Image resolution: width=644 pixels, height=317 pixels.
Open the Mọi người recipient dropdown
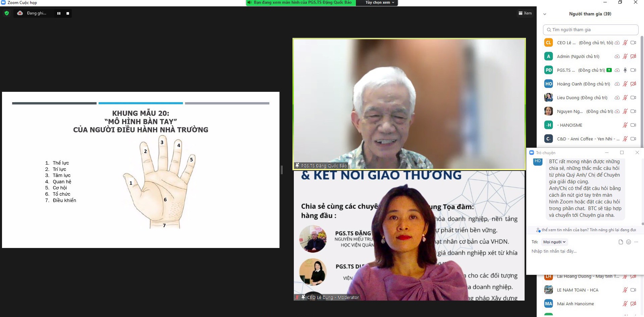[x=554, y=242]
